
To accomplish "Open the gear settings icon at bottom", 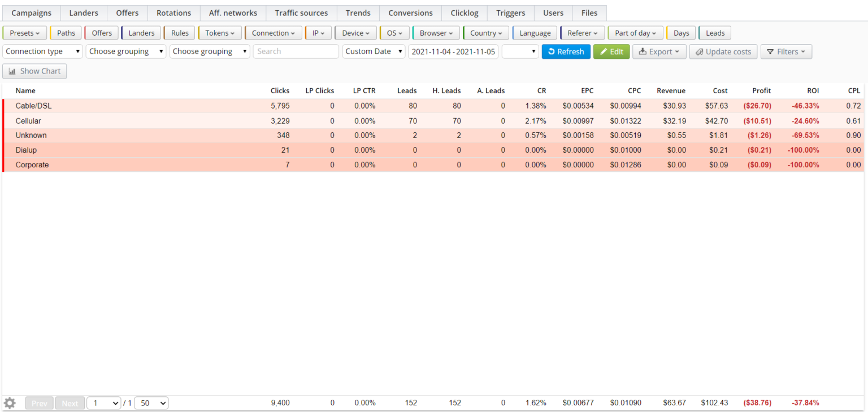I will point(10,403).
